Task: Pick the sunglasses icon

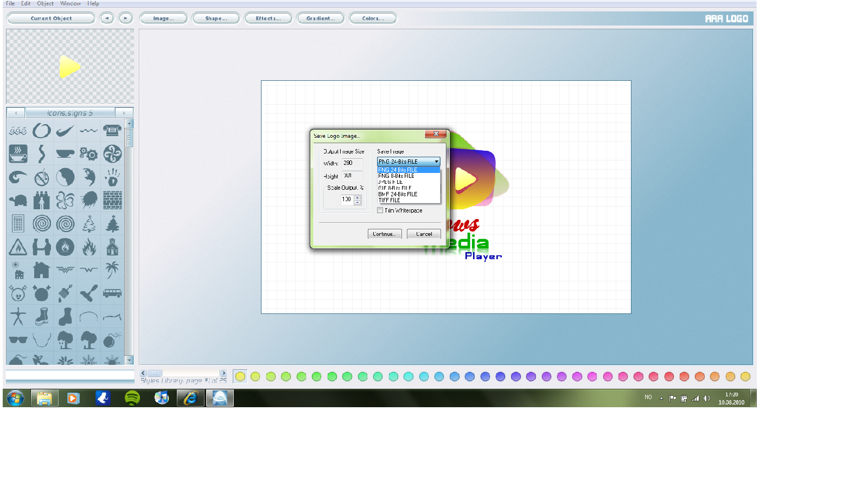Action: click(x=18, y=340)
